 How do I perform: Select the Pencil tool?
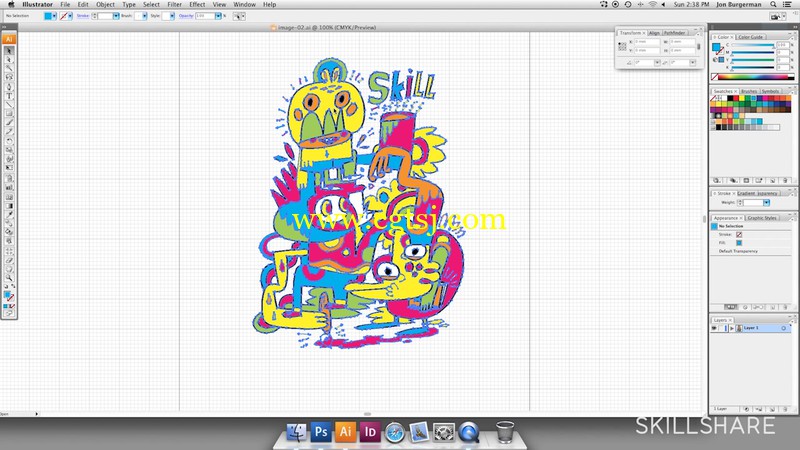(9, 132)
